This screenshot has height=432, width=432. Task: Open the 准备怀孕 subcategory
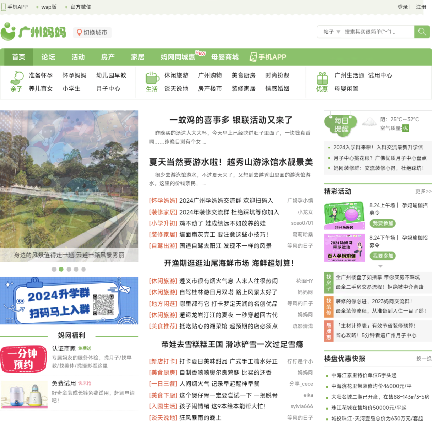tap(41, 75)
